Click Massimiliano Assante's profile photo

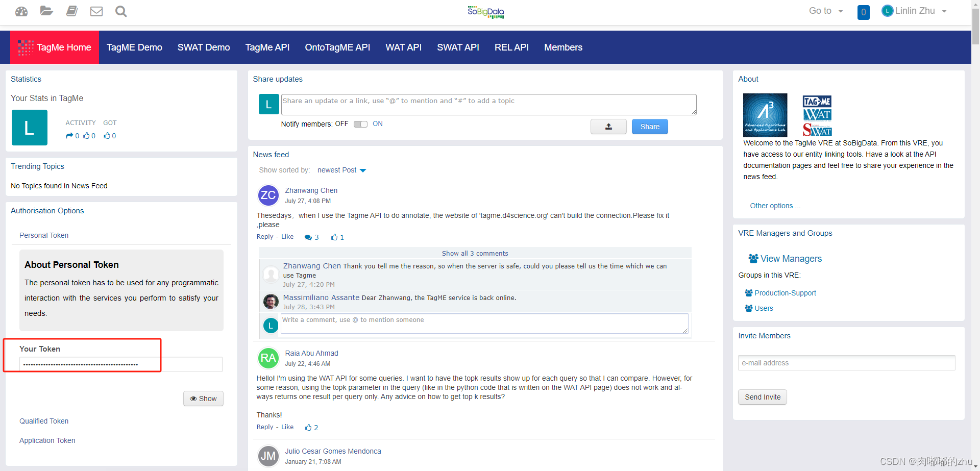[x=271, y=302]
